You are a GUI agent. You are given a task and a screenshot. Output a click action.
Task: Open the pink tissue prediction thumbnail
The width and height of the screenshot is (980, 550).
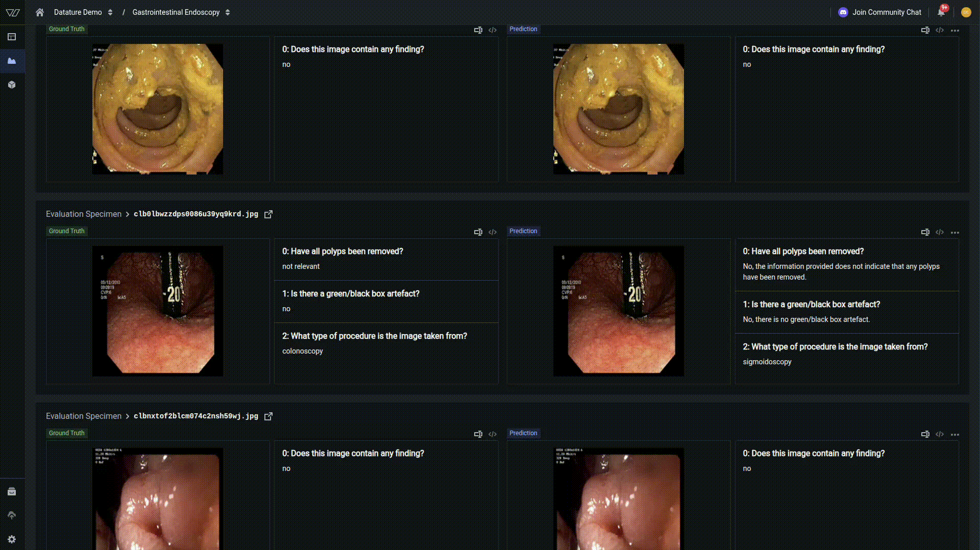619,499
